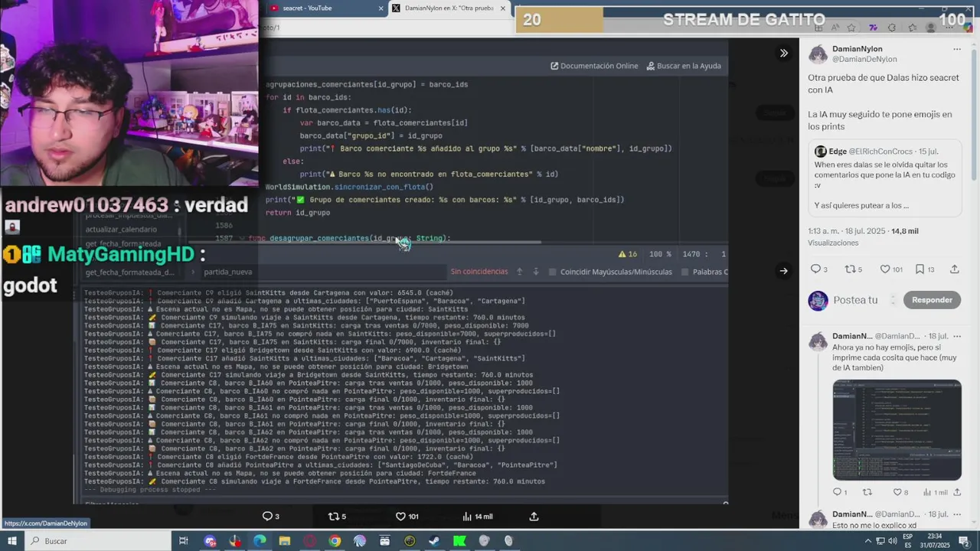The height and width of the screenshot is (551, 980).
Task: Click Buscar en la Ayuda button
Action: point(684,66)
